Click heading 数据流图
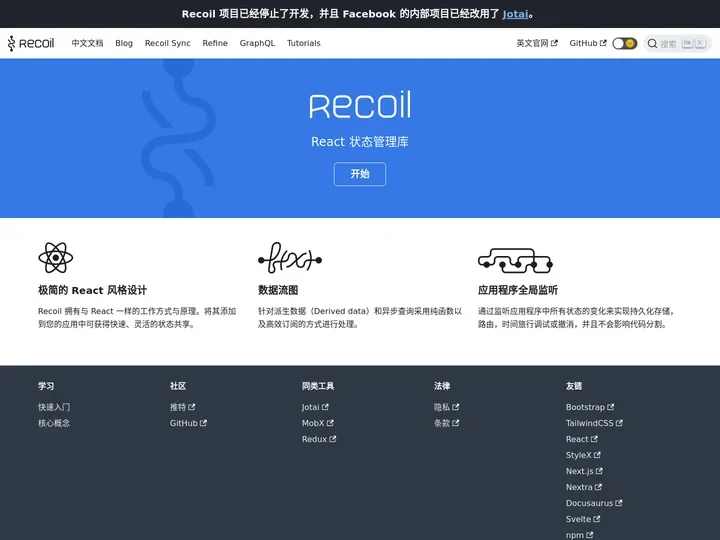720x540 pixels. point(278,290)
